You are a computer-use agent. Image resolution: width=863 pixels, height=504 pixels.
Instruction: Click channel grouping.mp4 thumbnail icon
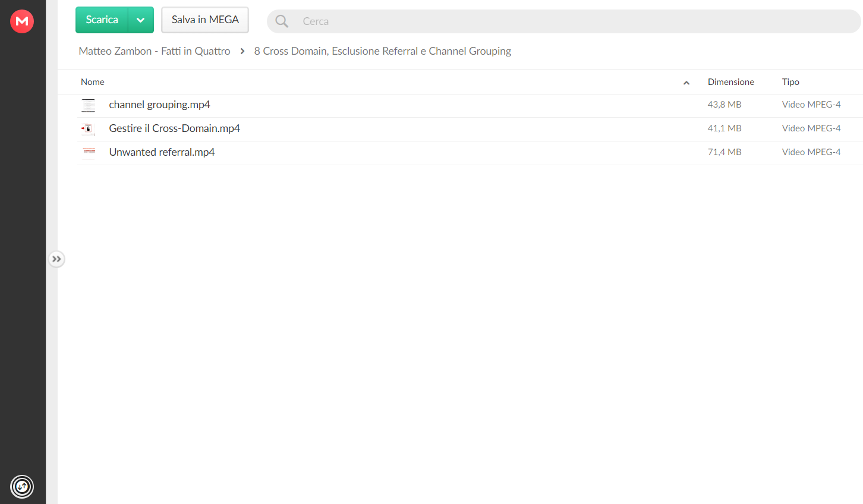pos(89,105)
